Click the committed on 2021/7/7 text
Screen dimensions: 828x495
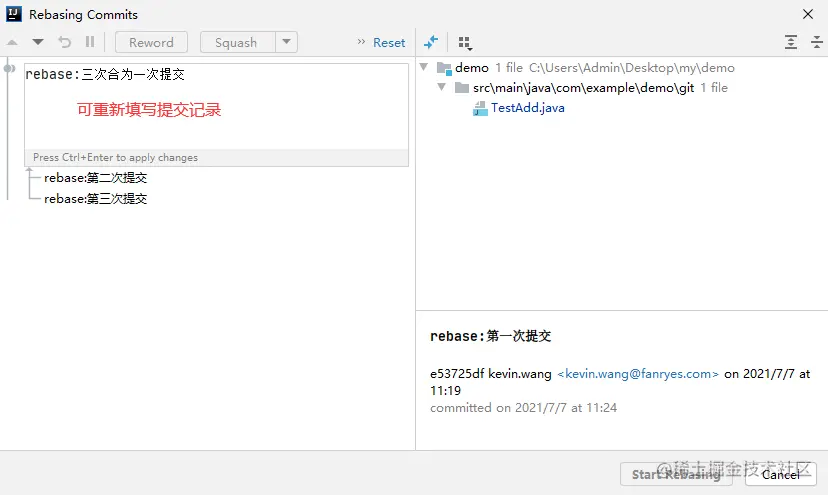click(523, 407)
